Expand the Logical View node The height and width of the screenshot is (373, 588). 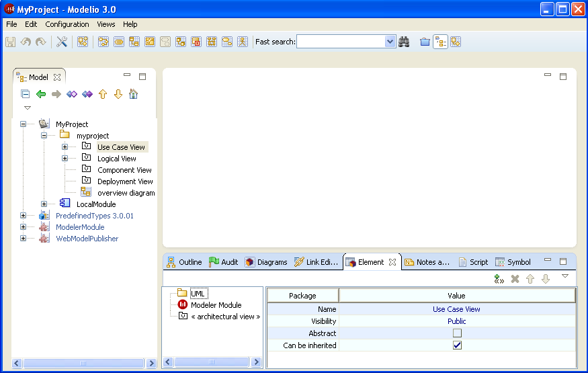pos(65,158)
